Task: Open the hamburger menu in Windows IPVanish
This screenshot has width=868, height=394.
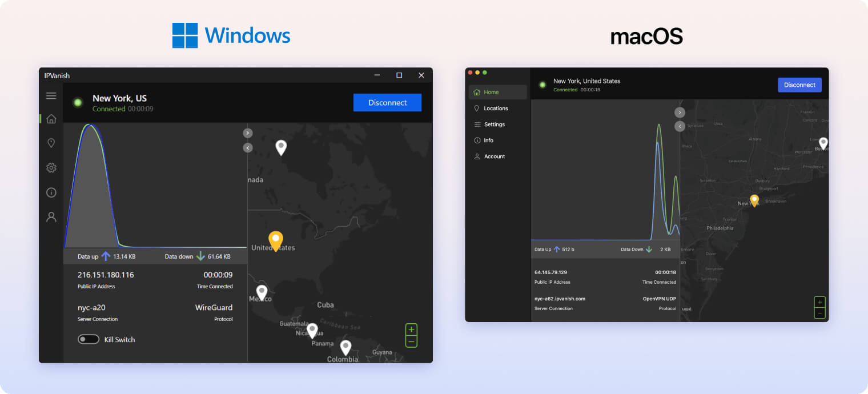Action: [x=51, y=95]
